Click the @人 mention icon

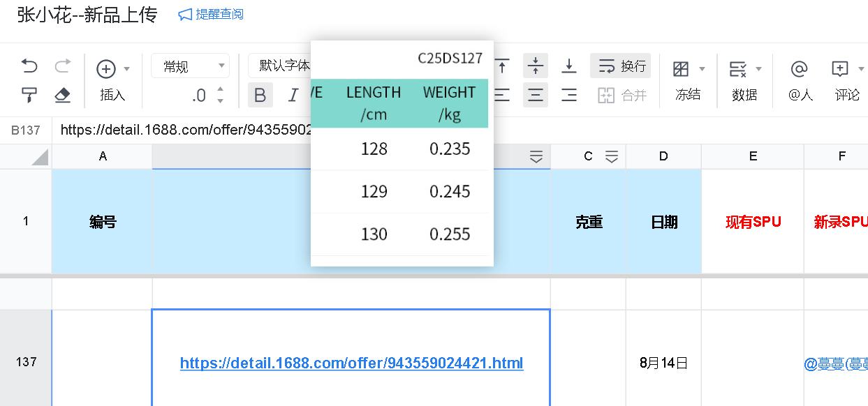tap(800, 68)
